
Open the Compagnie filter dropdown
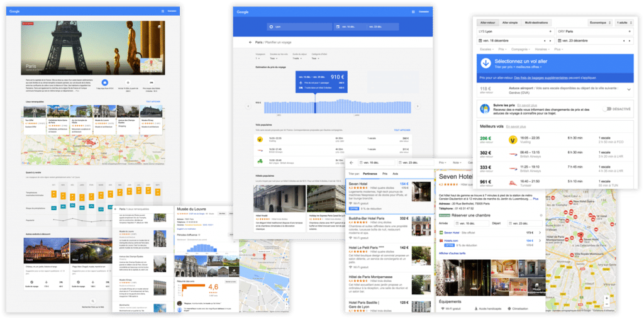tap(520, 49)
